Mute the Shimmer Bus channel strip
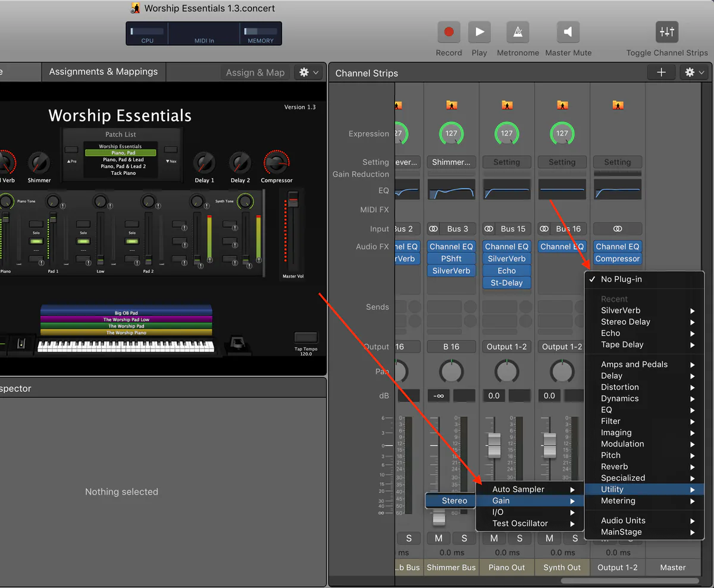The width and height of the screenshot is (714, 588). [x=439, y=538]
